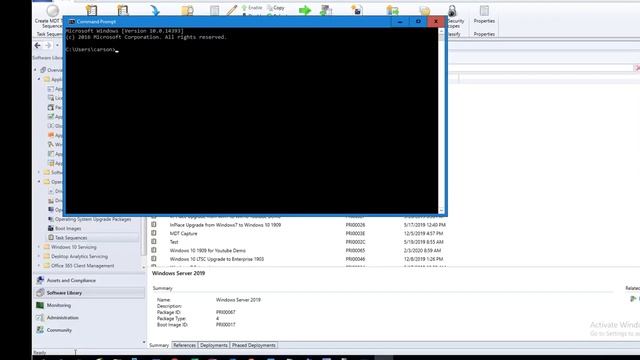This screenshot has height=360, width=640.
Task: Select 'Windows 10 LTSC Upgrade to Enterprise 1903'
Action: 217,259
